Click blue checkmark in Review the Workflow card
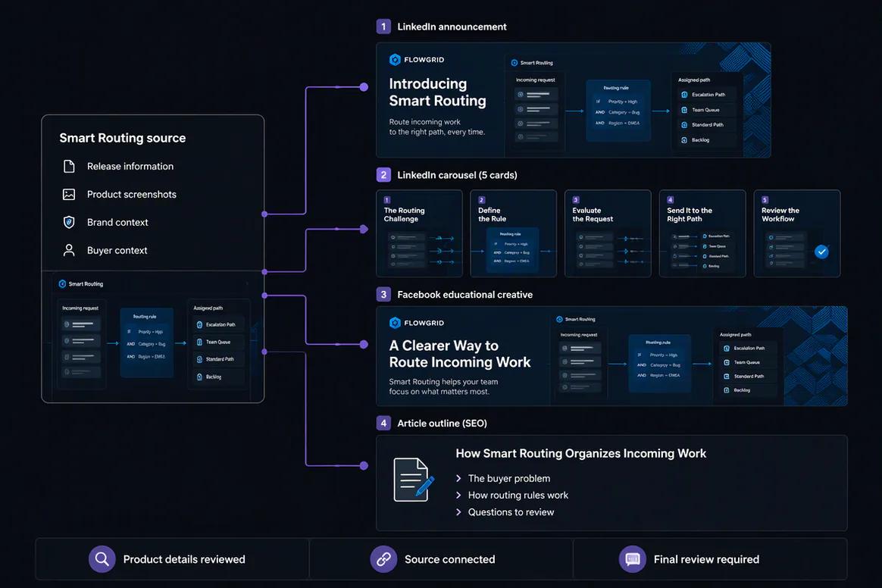This screenshot has height=588, width=882. point(821,252)
